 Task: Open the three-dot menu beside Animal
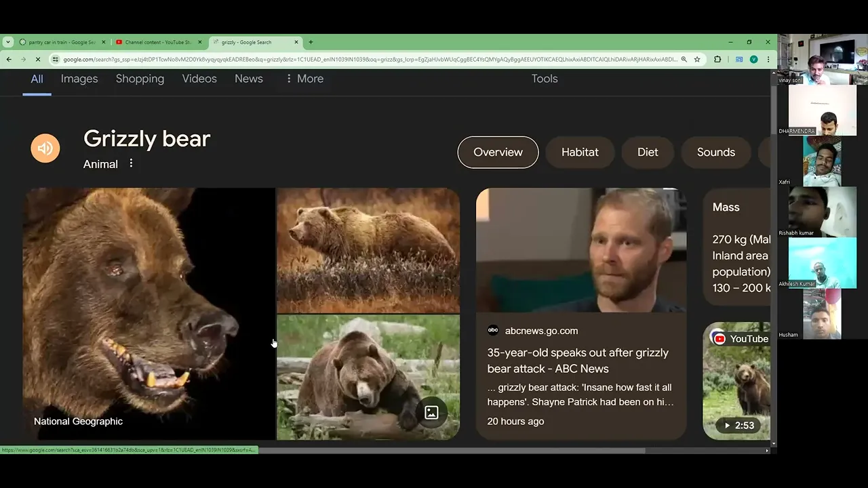click(131, 163)
